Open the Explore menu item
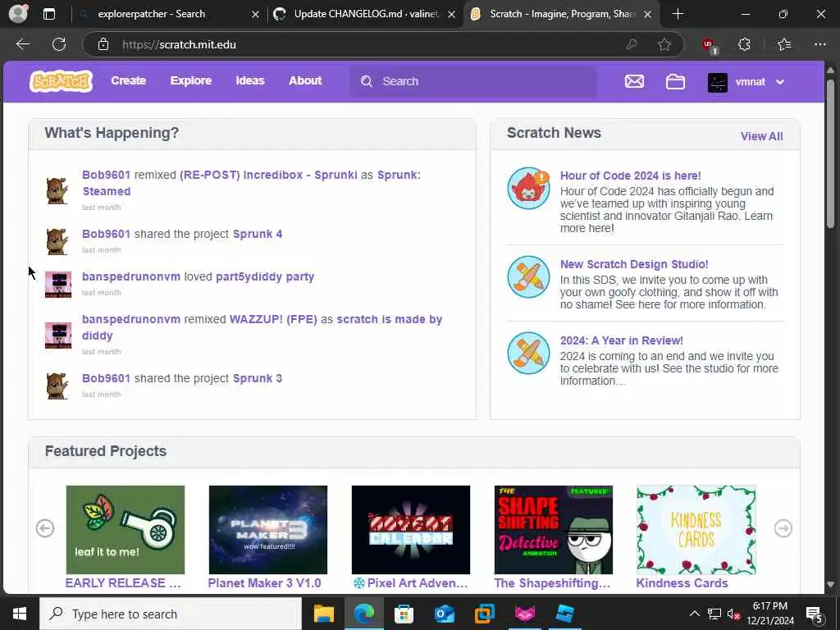 (x=190, y=81)
